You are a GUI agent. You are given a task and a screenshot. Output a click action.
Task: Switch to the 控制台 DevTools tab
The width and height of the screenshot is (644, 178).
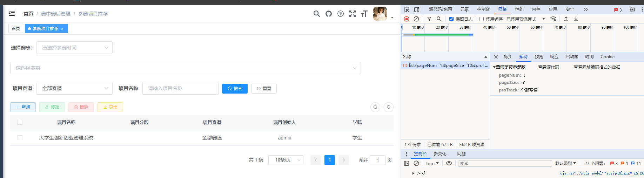(483, 9)
